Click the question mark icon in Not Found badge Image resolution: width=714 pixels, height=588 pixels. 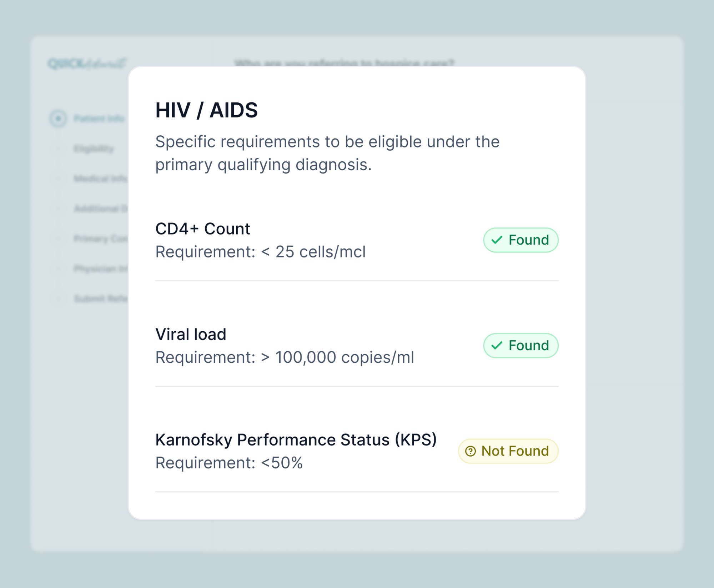point(470,451)
